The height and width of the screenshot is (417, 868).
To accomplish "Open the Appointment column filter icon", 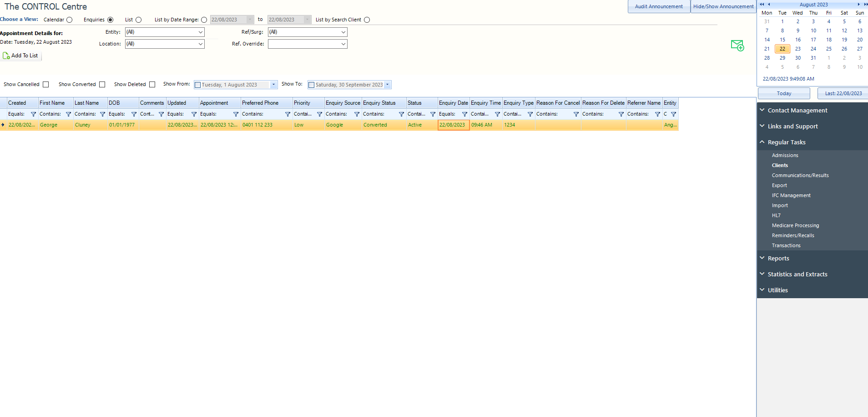I will click(x=236, y=114).
